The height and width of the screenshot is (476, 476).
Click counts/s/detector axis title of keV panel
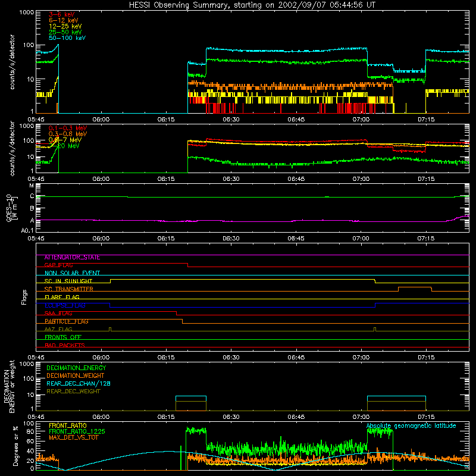pos(12,62)
